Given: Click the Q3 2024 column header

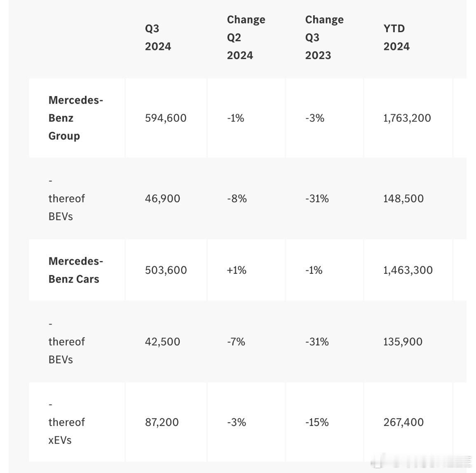Looking at the screenshot, I should click(158, 38).
